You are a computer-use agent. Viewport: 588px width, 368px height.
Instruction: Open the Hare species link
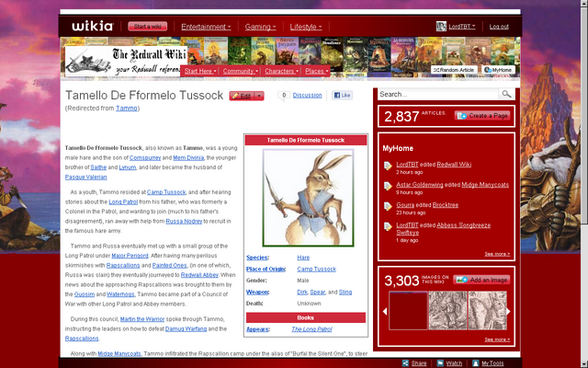303,258
